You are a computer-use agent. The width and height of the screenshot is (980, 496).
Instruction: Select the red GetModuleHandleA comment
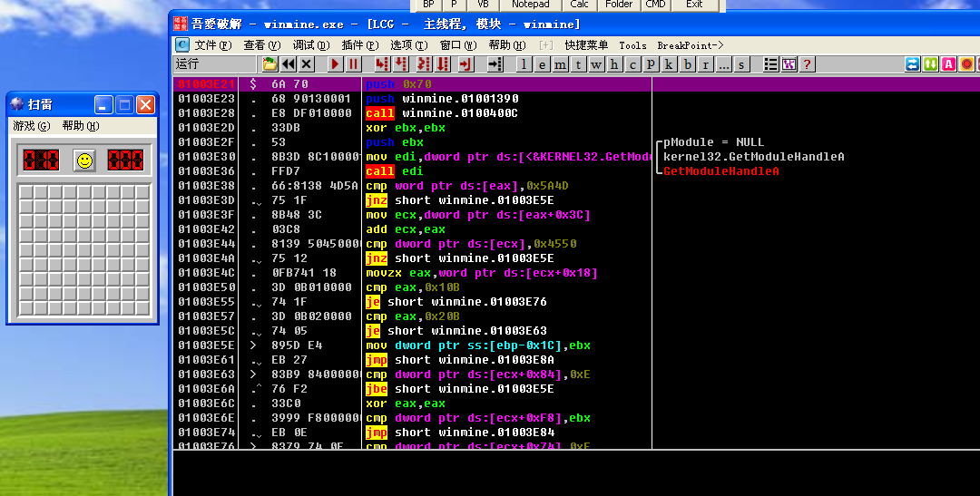721,171
